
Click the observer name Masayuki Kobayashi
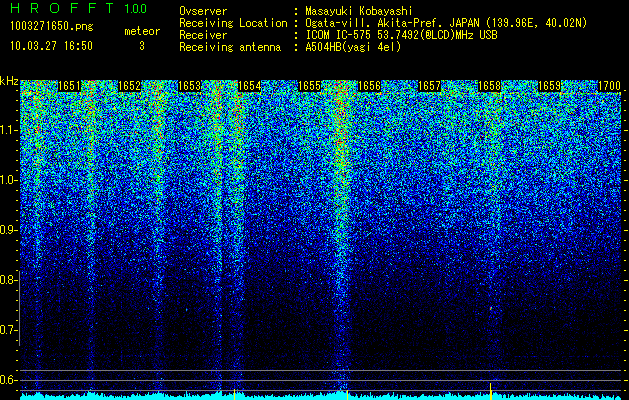tap(359, 11)
